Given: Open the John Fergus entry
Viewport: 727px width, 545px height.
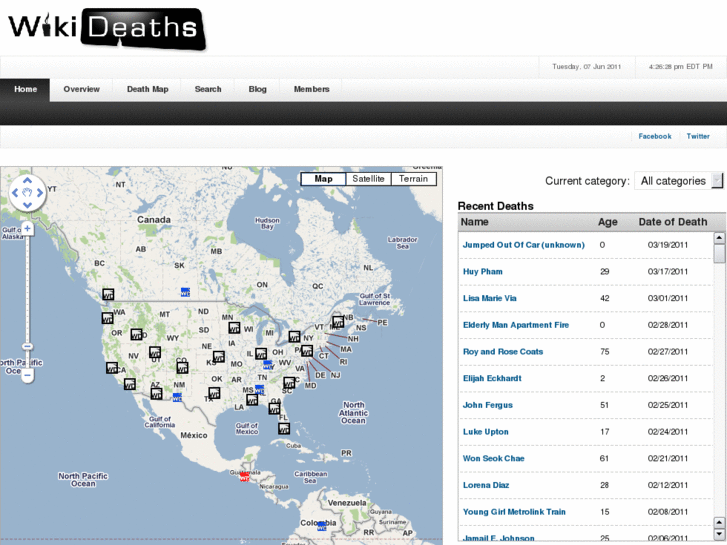Looking at the screenshot, I should [488, 405].
